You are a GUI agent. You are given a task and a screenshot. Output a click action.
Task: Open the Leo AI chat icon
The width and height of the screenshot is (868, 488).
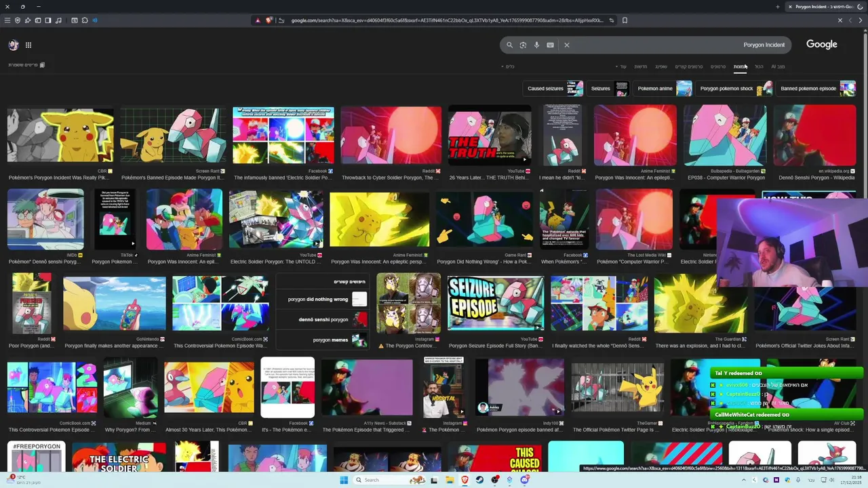[28, 20]
